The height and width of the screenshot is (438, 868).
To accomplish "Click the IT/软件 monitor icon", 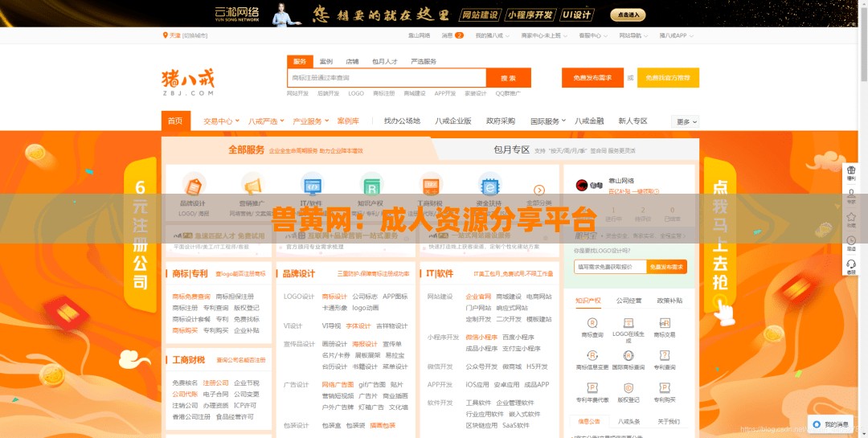I will click(312, 183).
